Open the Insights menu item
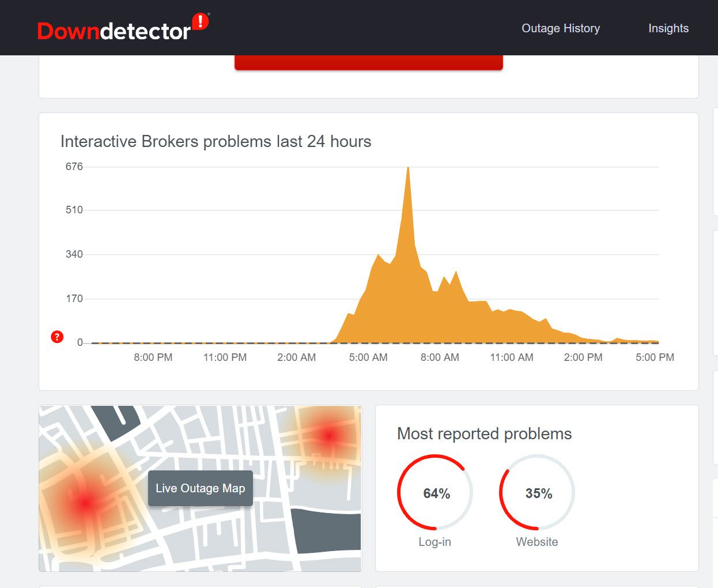Image resolution: width=718 pixels, height=588 pixels. pos(668,28)
